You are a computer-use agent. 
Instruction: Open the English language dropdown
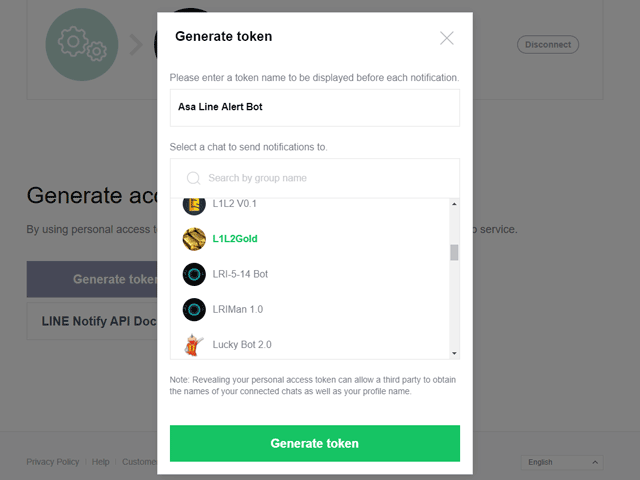point(562,462)
